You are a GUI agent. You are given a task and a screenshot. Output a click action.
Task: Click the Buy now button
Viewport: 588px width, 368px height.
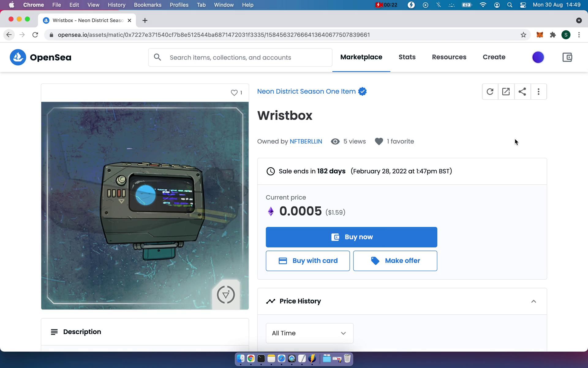tap(351, 237)
